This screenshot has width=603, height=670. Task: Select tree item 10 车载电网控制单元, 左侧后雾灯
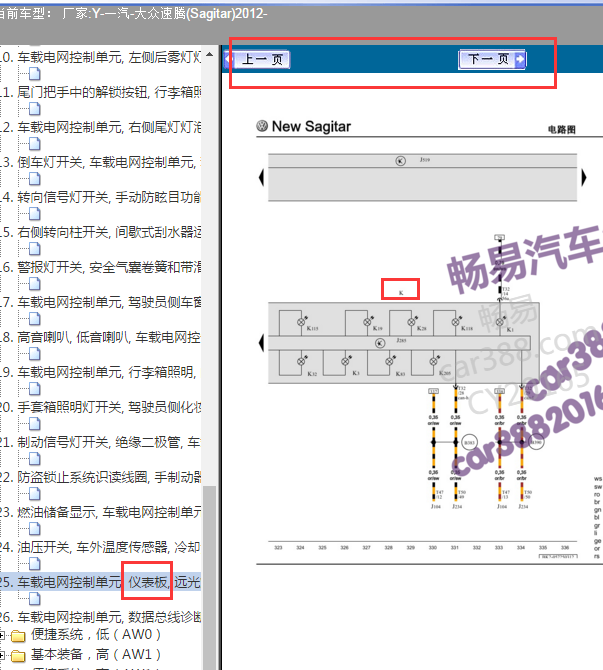100,57
